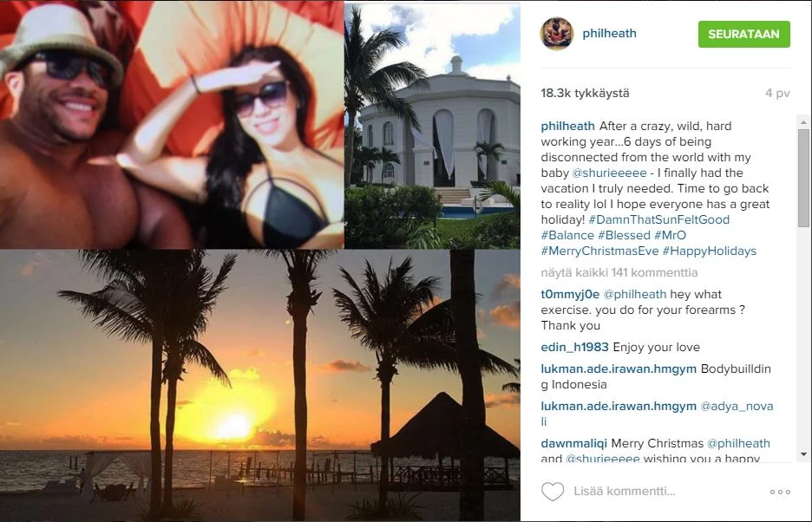812x522 pixels.
Task: Open the #HappyHolidays hashtag link
Action: (x=709, y=251)
